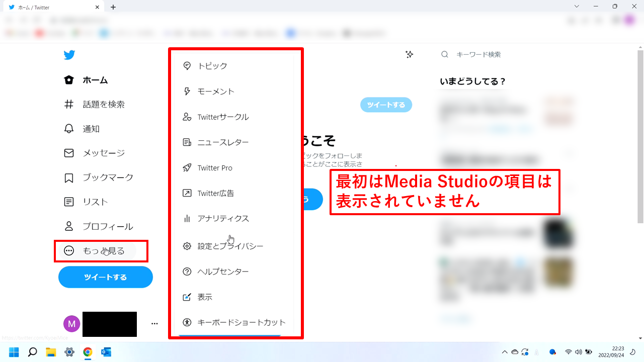Viewport: 644px width, 362px height.
Task: Open the ホーム (Home) icon
Action: click(69, 79)
